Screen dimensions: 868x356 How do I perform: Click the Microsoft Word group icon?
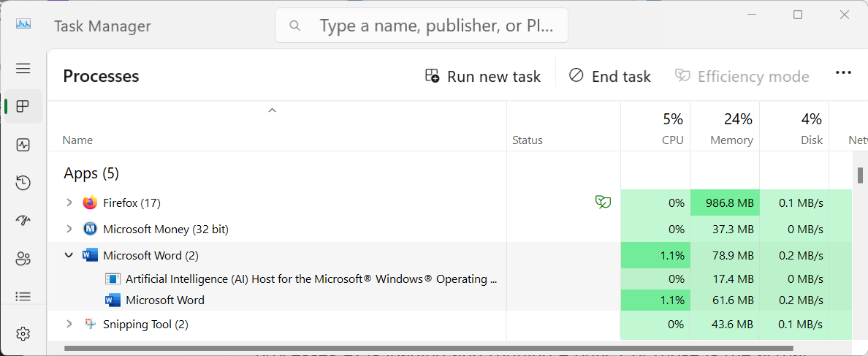tap(90, 255)
